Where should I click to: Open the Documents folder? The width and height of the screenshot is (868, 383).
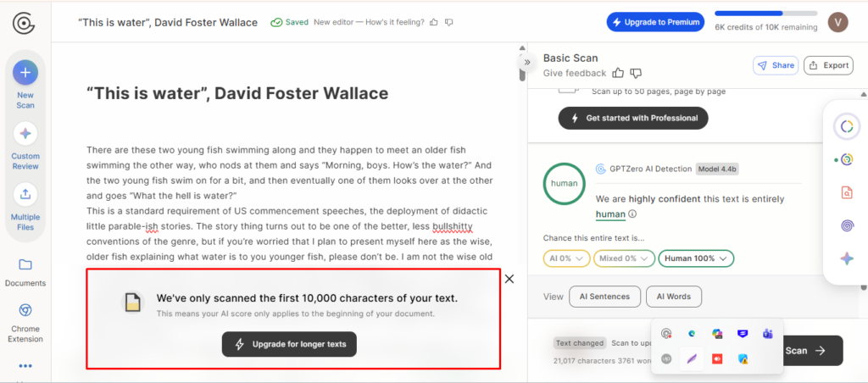point(25,264)
